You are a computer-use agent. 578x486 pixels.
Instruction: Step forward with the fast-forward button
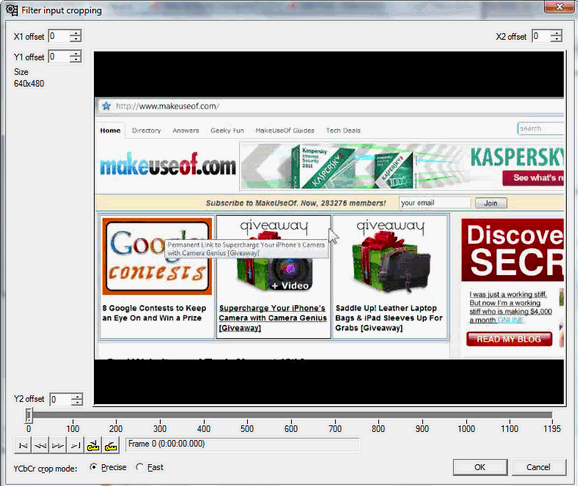coord(58,445)
